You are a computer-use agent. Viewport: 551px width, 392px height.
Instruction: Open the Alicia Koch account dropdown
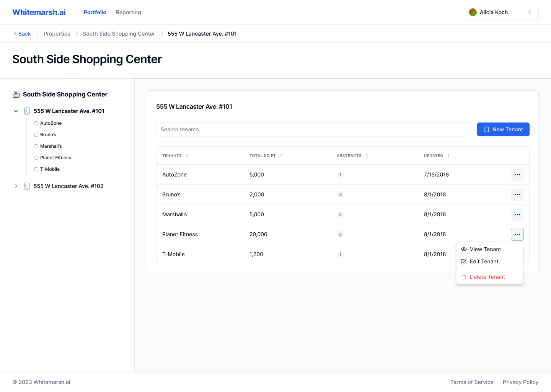coord(500,12)
